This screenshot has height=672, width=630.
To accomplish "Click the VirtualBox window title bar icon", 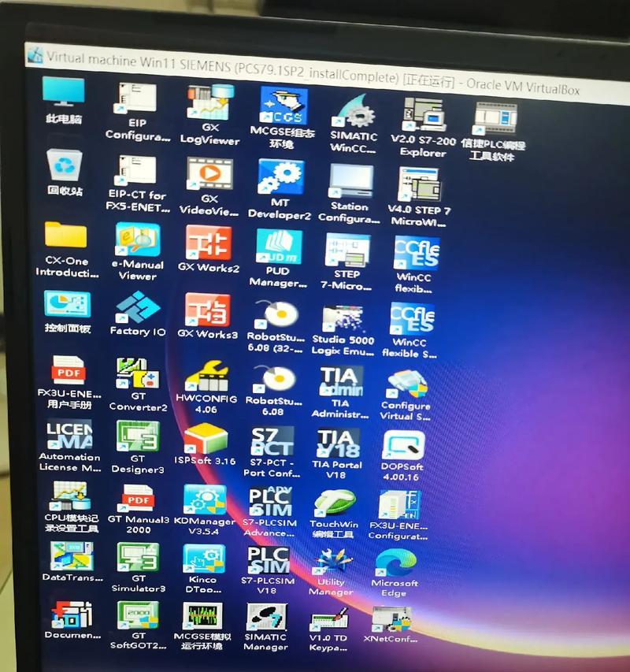I will (x=35, y=55).
